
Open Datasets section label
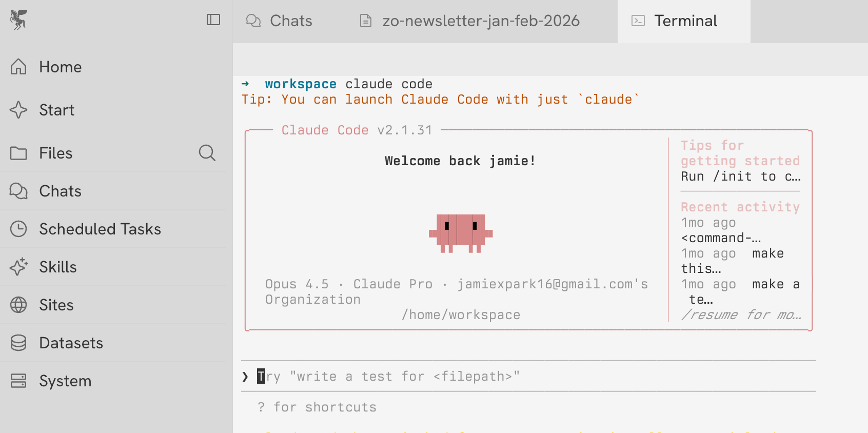(x=71, y=343)
